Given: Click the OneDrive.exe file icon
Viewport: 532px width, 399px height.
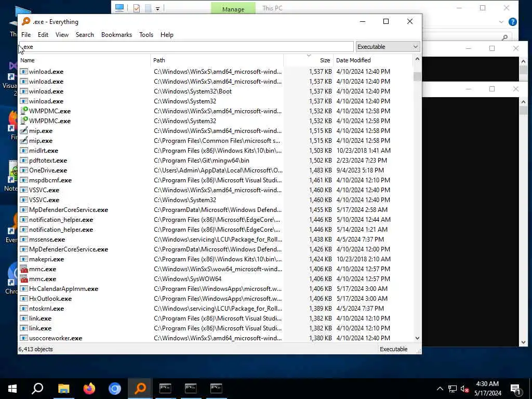Looking at the screenshot, I should coord(24,170).
